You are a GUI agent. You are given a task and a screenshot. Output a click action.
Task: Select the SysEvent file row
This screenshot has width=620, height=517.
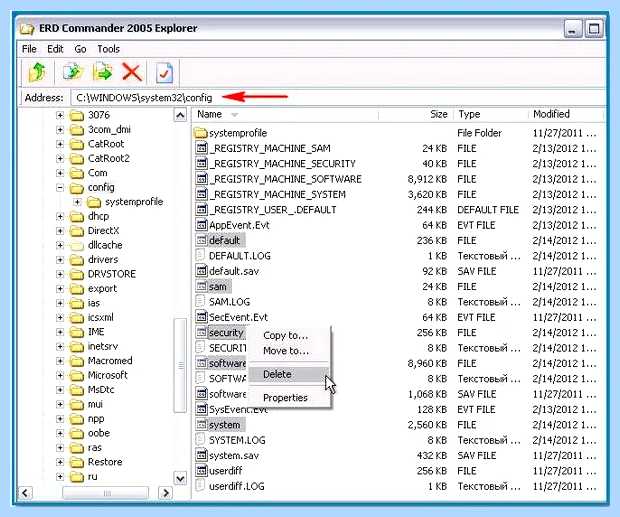(397, 409)
